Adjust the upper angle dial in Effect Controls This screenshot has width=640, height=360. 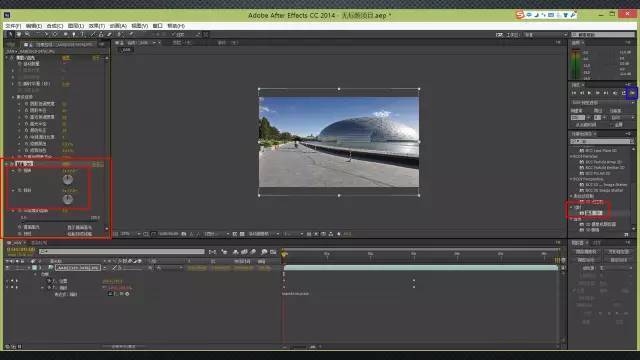click(68, 179)
